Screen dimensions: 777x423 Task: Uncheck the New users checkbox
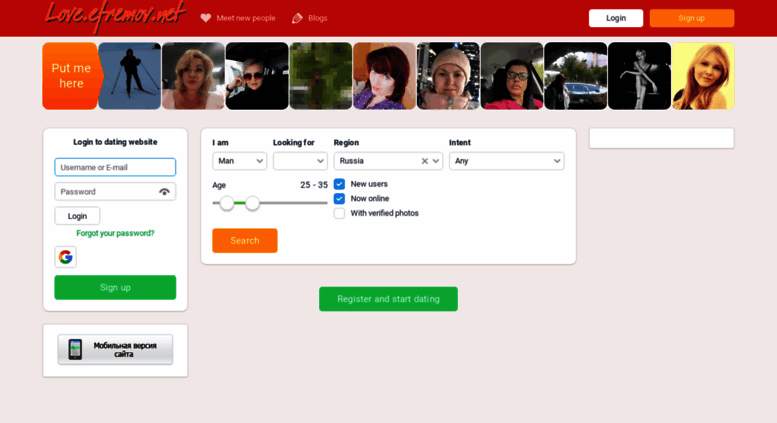pos(339,184)
